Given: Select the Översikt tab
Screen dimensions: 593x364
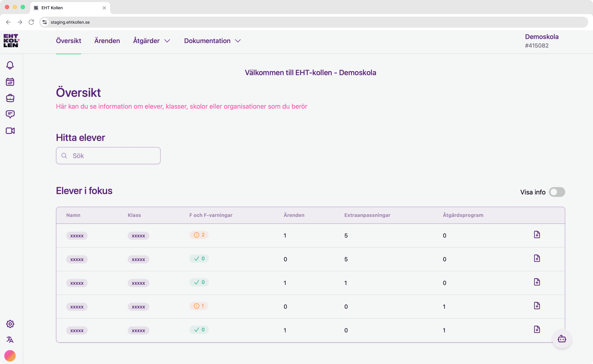Looking at the screenshot, I should [69, 41].
